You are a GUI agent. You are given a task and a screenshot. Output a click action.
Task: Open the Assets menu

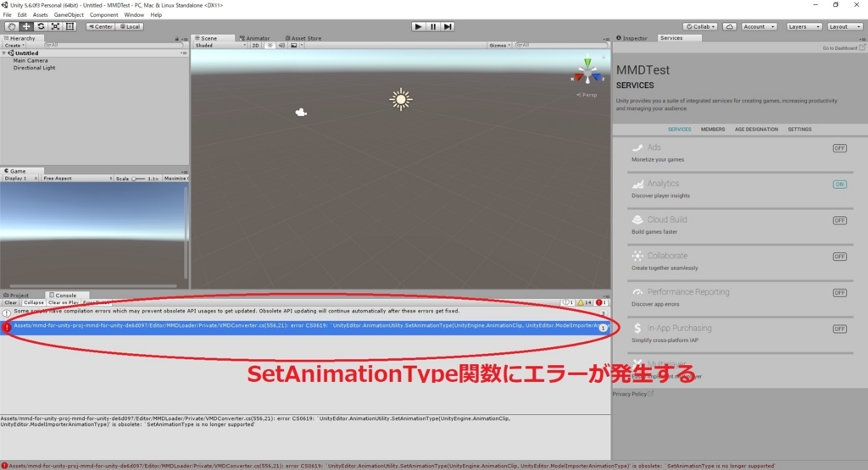click(x=41, y=15)
